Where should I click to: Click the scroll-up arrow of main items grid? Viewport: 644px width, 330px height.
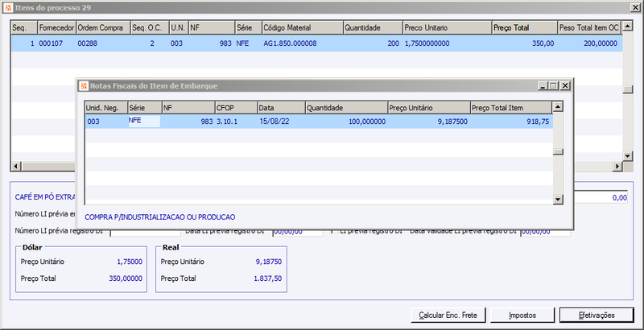pyautogui.click(x=627, y=27)
